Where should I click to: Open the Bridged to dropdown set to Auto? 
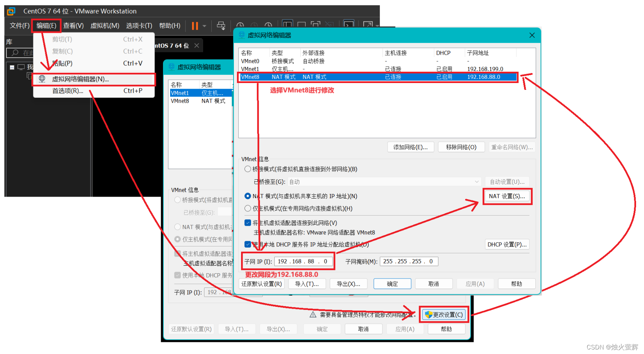pyautogui.click(x=384, y=182)
